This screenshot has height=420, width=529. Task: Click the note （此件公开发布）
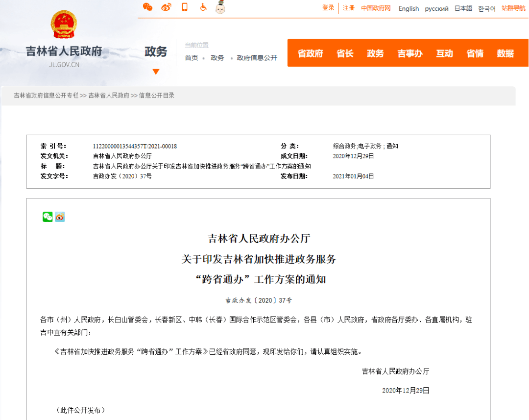pos(80,410)
